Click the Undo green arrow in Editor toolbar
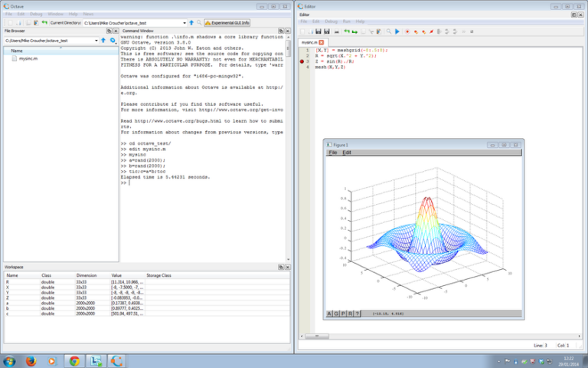This screenshot has width=588, height=368. (346, 31)
